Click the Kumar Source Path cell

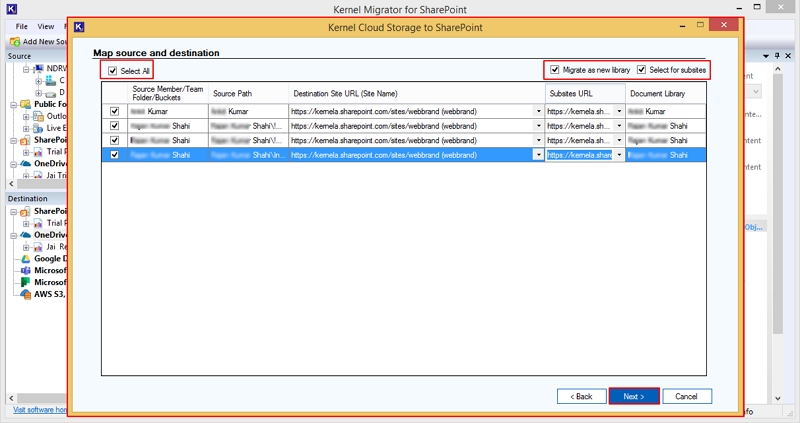click(248, 111)
